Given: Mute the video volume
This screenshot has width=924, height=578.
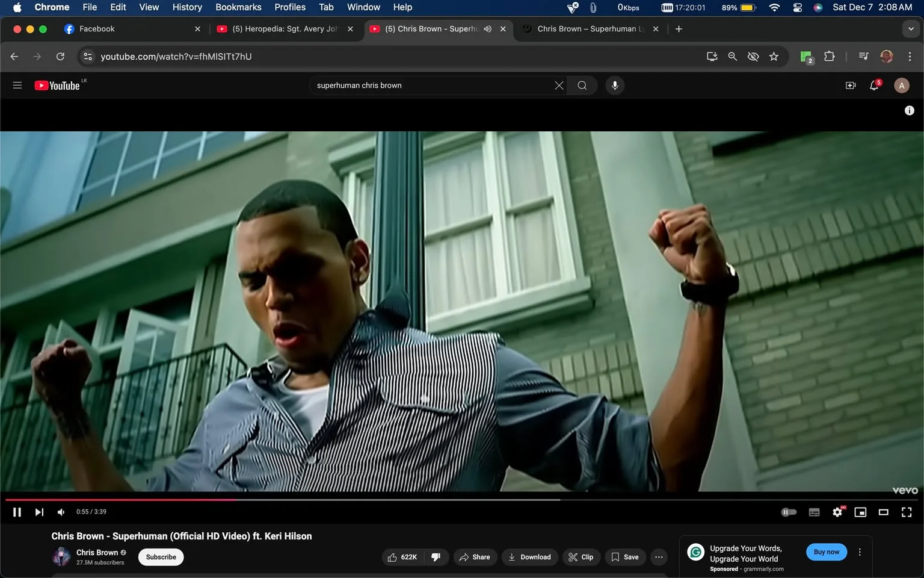Looking at the screenshot, I should 61,512.
